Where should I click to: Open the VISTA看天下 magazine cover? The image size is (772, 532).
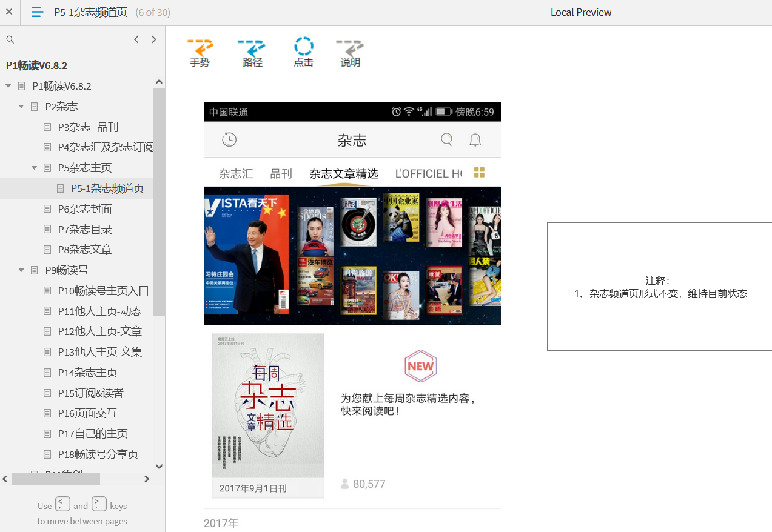(x=246, y=254)
